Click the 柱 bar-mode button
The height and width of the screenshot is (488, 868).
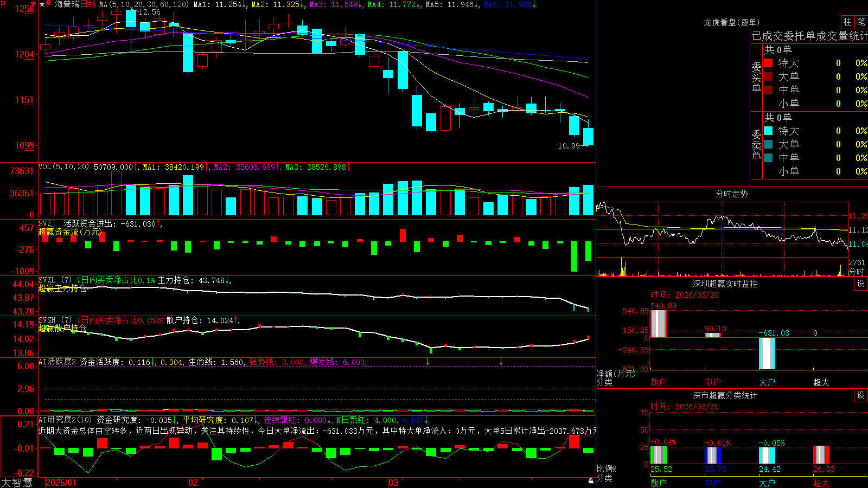[x=847, y=22]
